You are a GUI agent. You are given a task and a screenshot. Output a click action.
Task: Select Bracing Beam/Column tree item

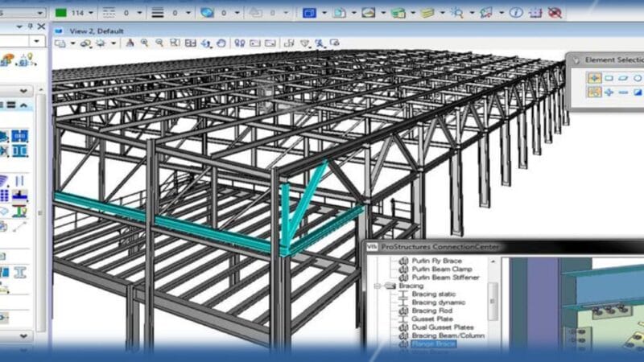[x=448, y=335]
